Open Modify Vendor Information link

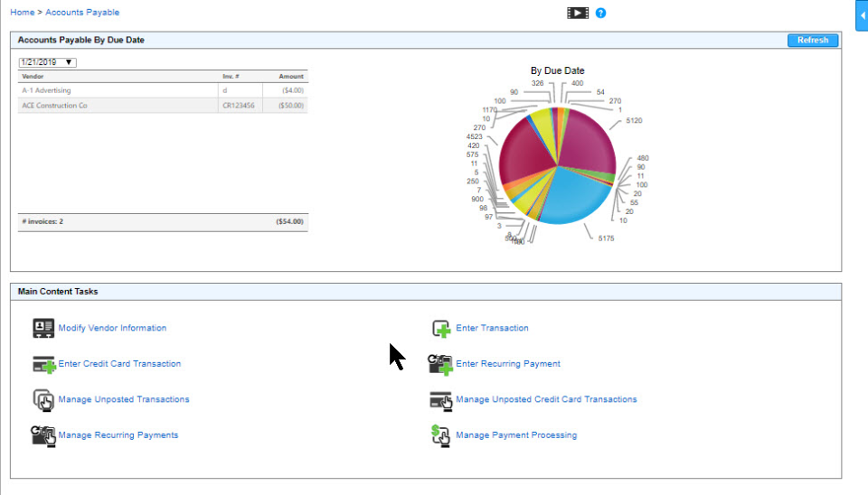pyautogui.click(x=112, y=328)
